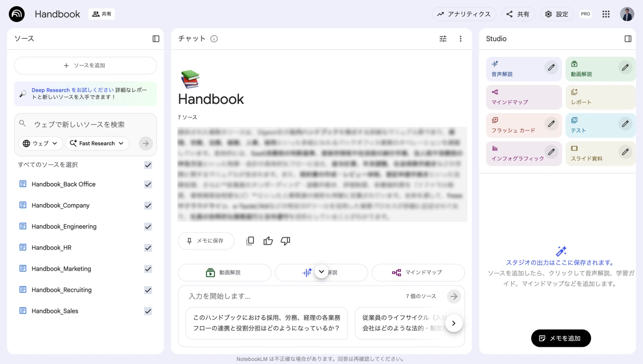Uncheck the Handbook_Recruiting source
This screenshot has height=364, width=643.
(148, 290)
